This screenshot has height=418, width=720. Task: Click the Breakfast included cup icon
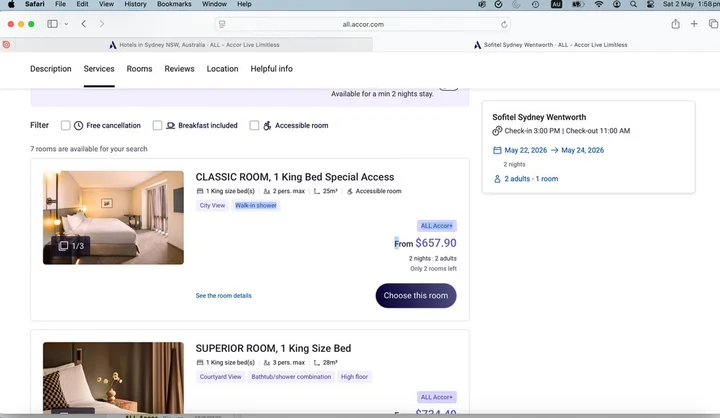170,125
